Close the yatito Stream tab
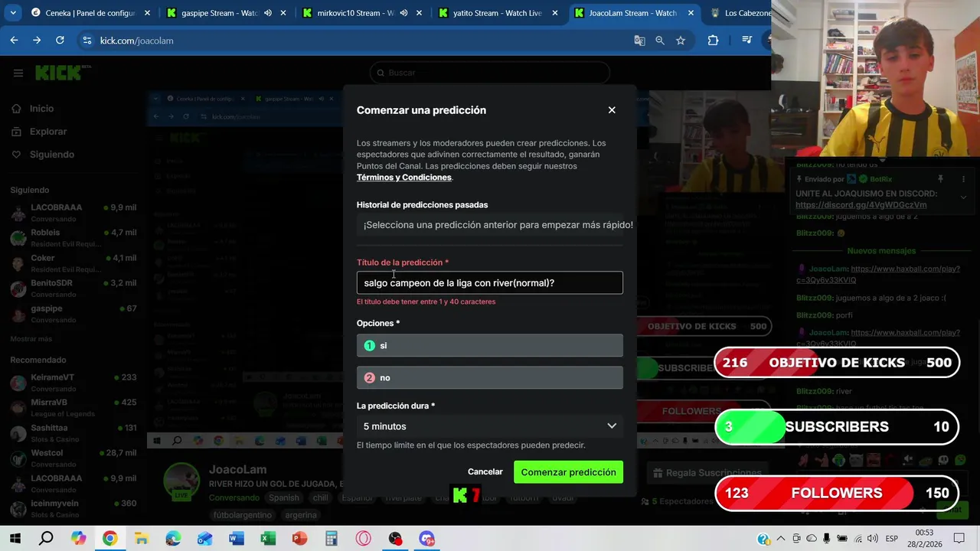980x551 pixels. 555,13
